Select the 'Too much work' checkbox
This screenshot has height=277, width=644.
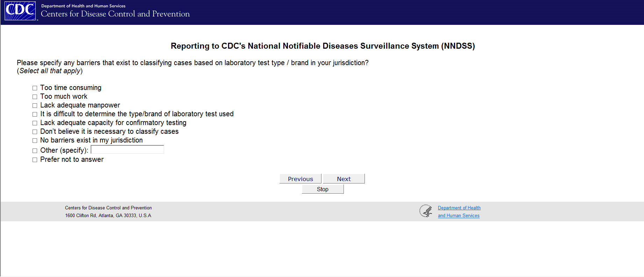[x=35, y=97]
